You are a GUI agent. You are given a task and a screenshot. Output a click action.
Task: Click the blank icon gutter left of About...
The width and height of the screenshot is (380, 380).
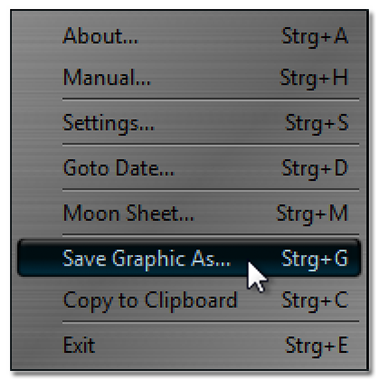pos(37,36)
